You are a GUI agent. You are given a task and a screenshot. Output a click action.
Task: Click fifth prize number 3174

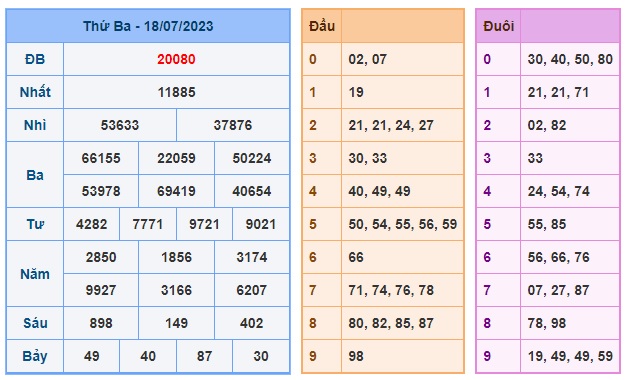tap(252, 257)
